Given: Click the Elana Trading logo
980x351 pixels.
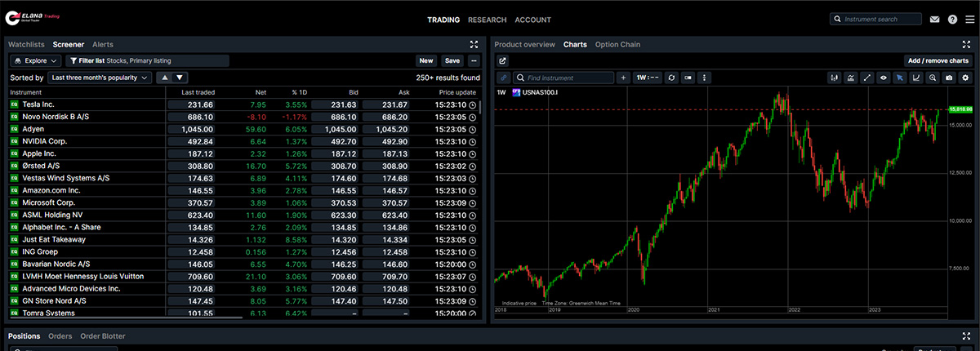Looking at the screenshot, I should pos(33,18).
